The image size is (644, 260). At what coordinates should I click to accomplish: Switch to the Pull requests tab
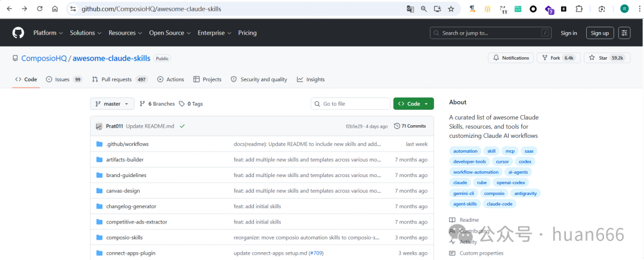point(119,79)
